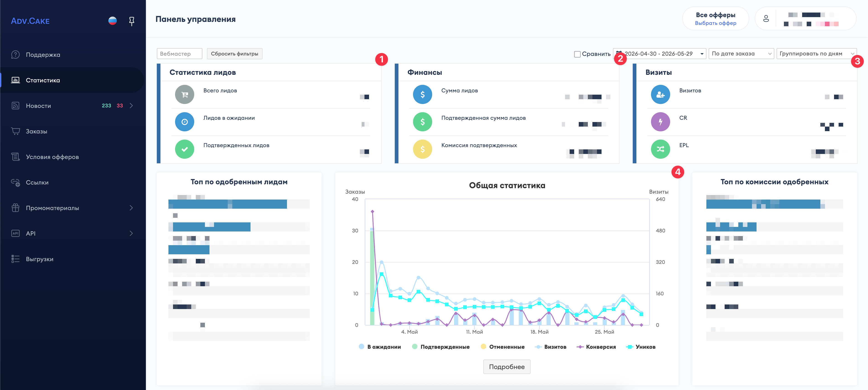This screenshot has width=868, height=390.
Task: Click the clock icon for Лидов в ожидании
Action: [x=185, y=122]
